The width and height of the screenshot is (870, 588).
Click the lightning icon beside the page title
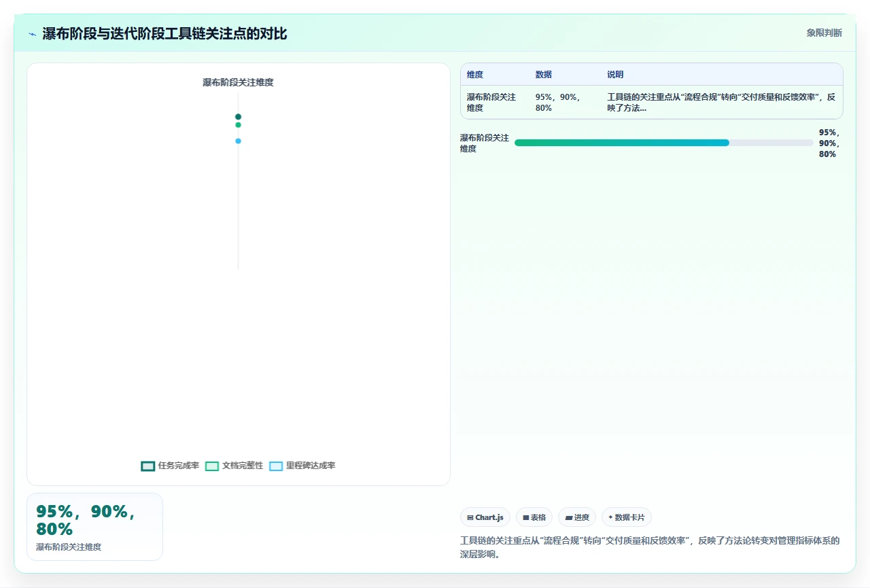coord(32,34)
